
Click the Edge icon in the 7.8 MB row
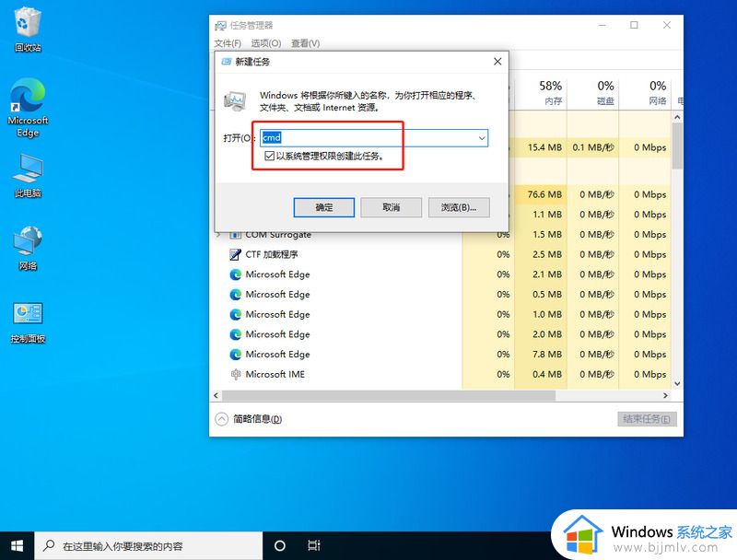pos(235,355)
